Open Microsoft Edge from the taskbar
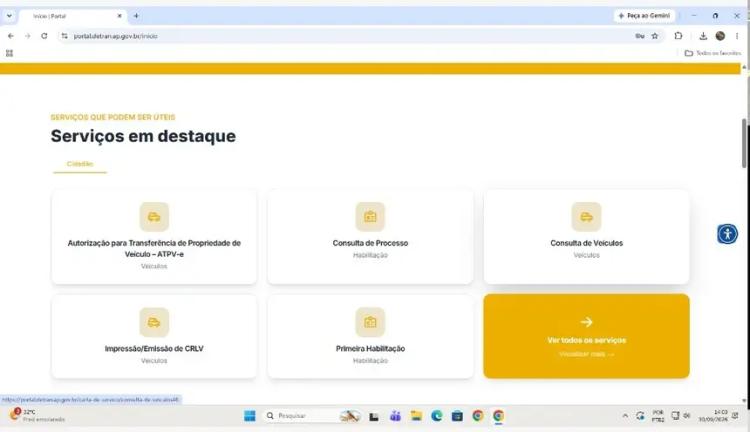 click(x=437, y=416)
